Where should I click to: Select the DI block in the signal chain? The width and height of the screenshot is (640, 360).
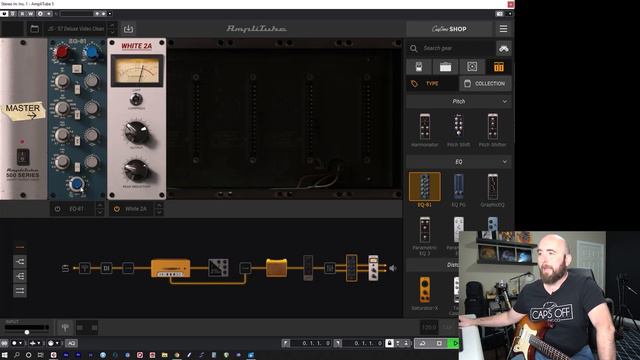pyautogui.click(x=106, y=268)
